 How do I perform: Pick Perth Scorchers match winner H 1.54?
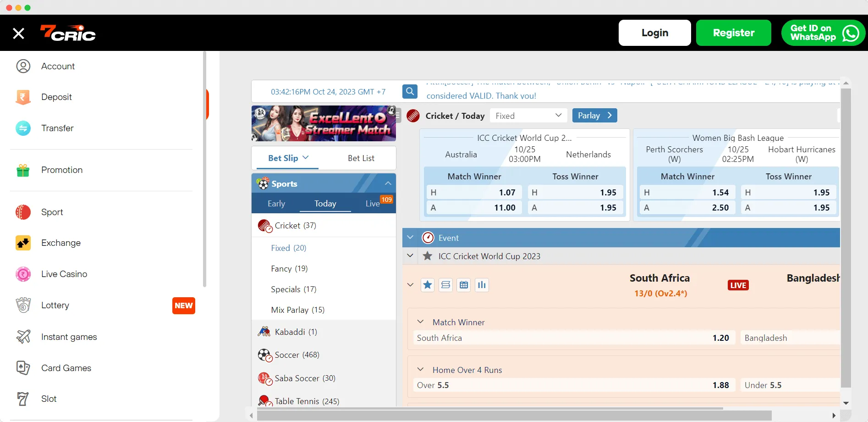687,192
